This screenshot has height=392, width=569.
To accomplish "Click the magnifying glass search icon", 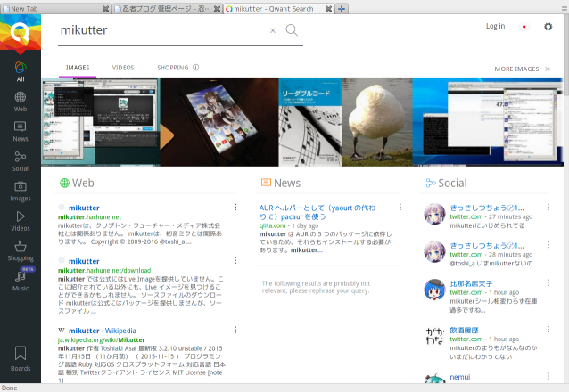I will (x=292, y=30).
